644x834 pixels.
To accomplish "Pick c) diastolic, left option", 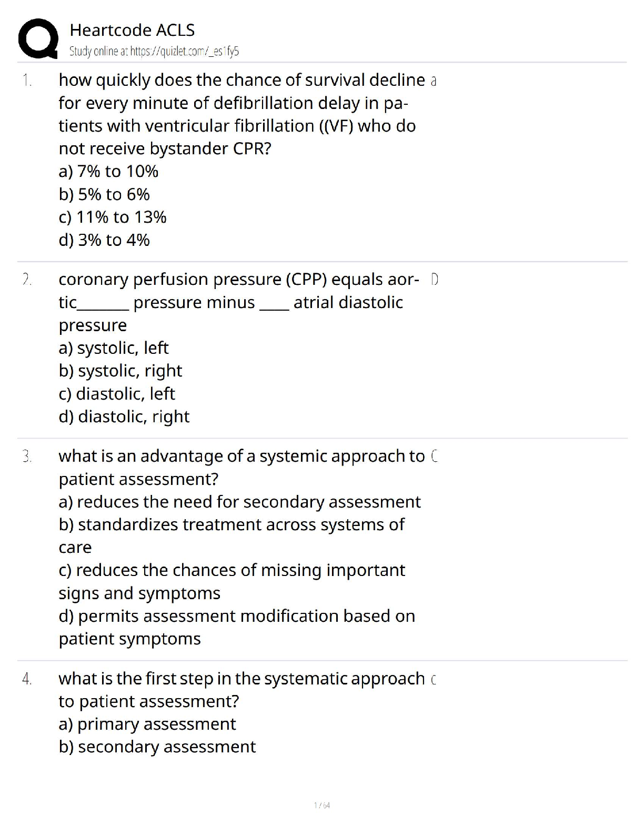I will (x=117, y=394).
